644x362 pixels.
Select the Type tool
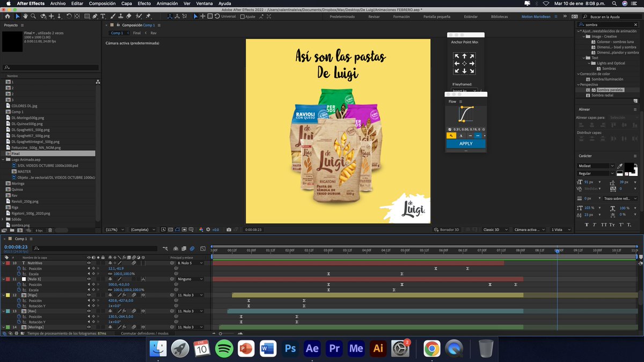point(103,16)
